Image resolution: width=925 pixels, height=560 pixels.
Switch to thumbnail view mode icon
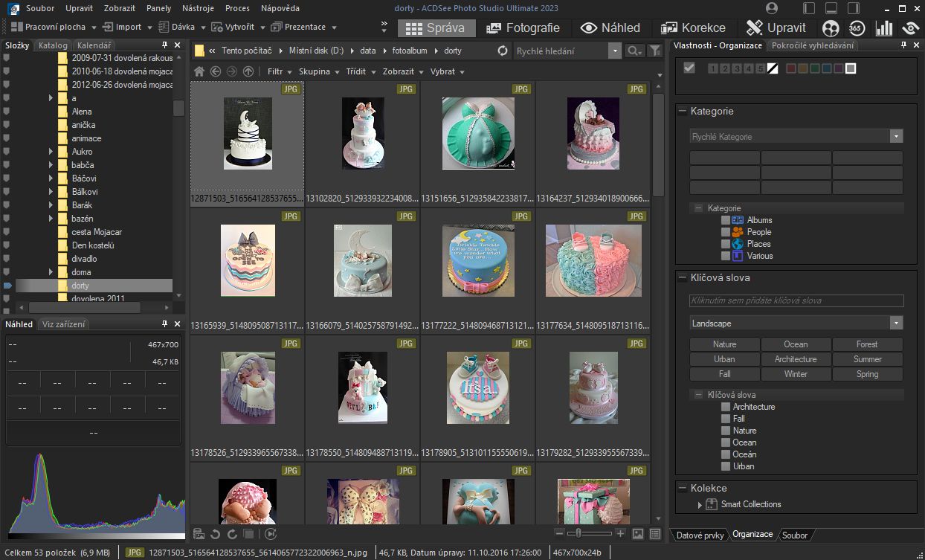[638, 534]
